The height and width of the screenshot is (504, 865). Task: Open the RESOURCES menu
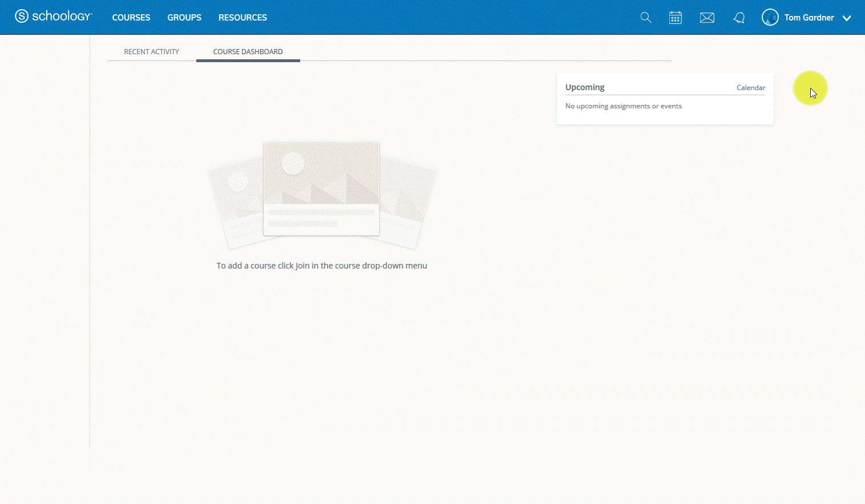(242, 17)
